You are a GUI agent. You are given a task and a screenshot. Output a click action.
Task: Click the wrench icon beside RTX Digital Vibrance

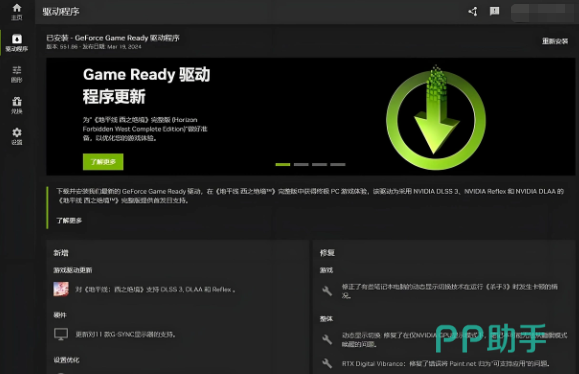327,363
